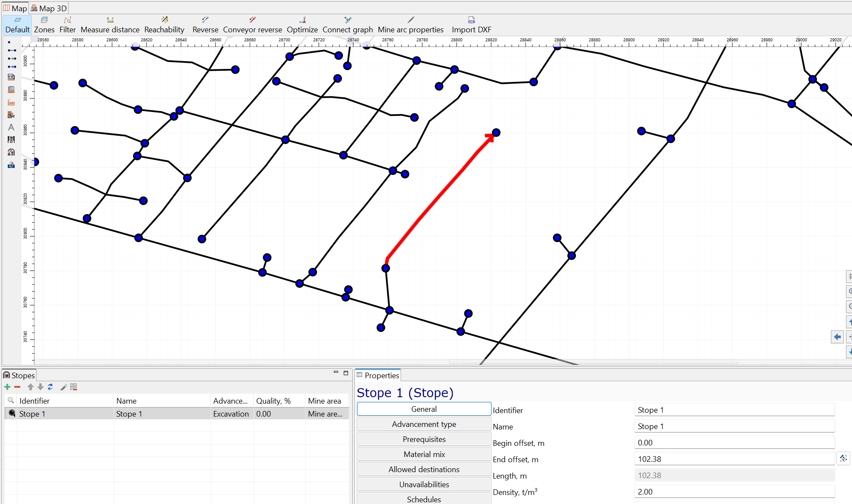The width and height of the screenshot is (852, 504).
Task: Click the edit pencil icon in Stopes
Action: [x=63, y=387]
